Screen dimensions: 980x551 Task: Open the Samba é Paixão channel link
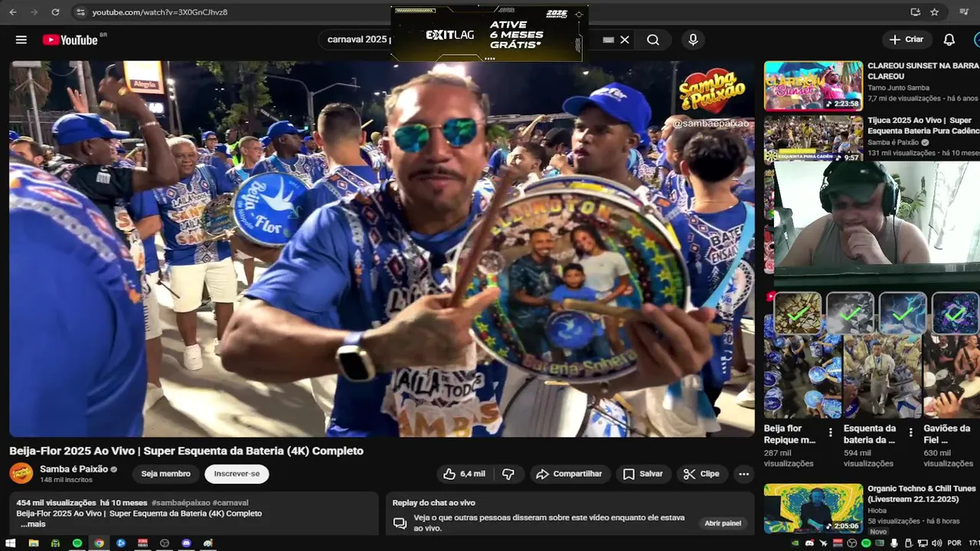click(74, 469)
